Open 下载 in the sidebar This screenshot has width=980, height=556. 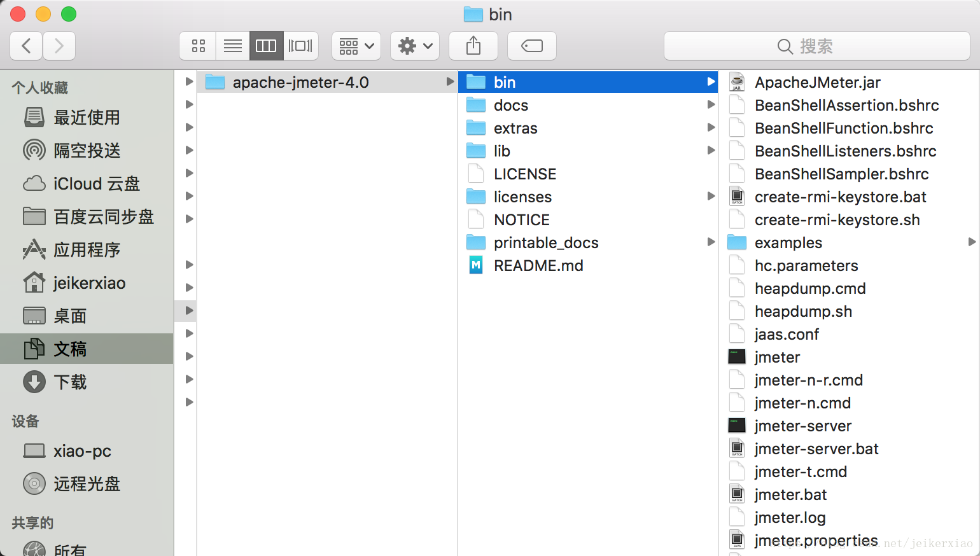click(x=87, y=382)
